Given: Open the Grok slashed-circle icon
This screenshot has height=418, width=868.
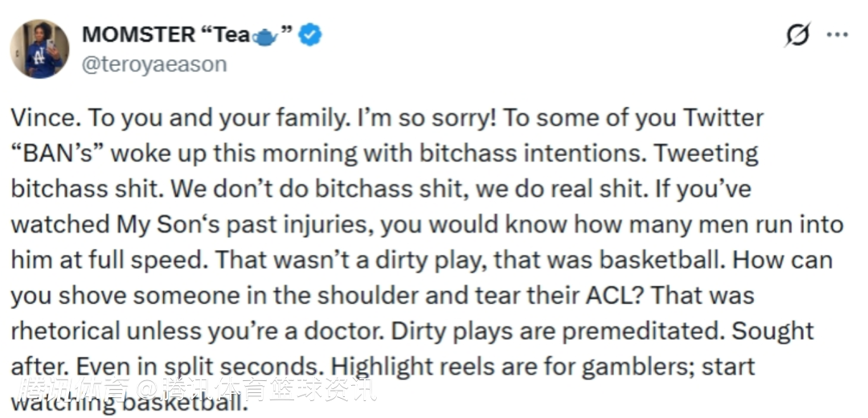Looking at the screenshot, I should 796,35.
